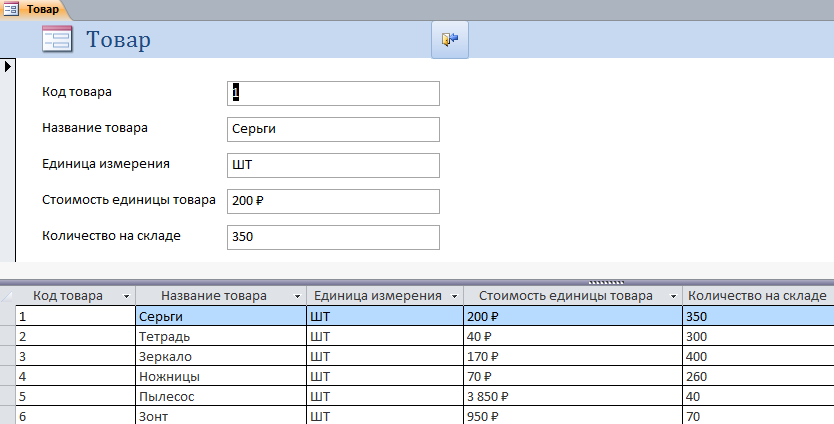The height and width of the screenshot is (424, 834).
Task: Select the Серьги cell in the table
Action: coord(221,316)
